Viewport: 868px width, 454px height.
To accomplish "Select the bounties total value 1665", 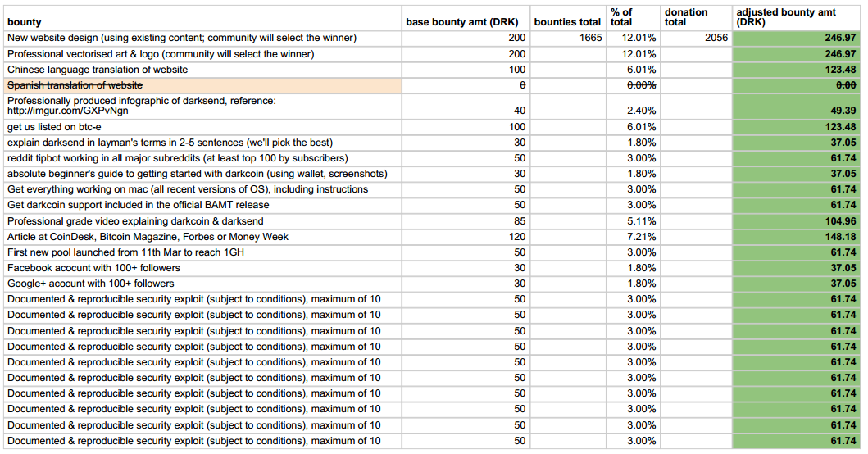I will [x=568, y=39].
